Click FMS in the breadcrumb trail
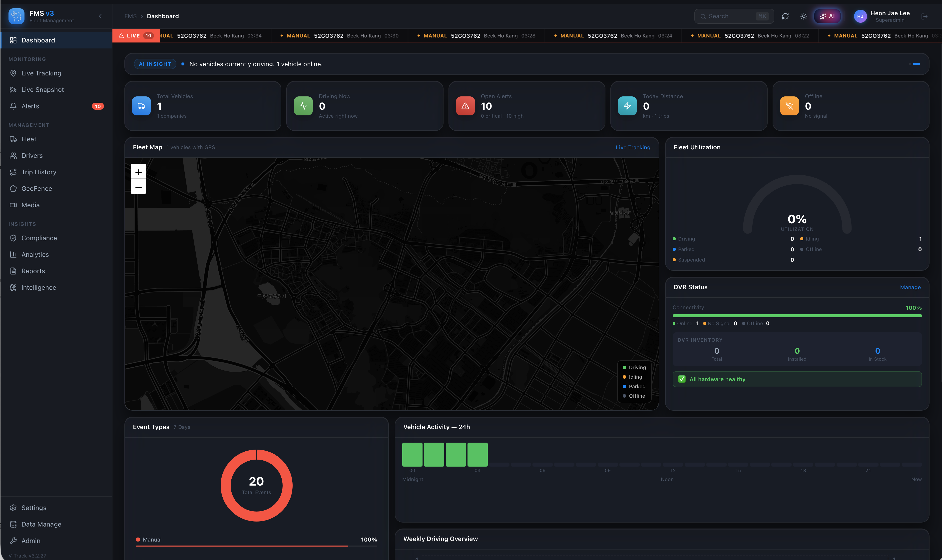942x560 pixels. click(x=130, y=16)
